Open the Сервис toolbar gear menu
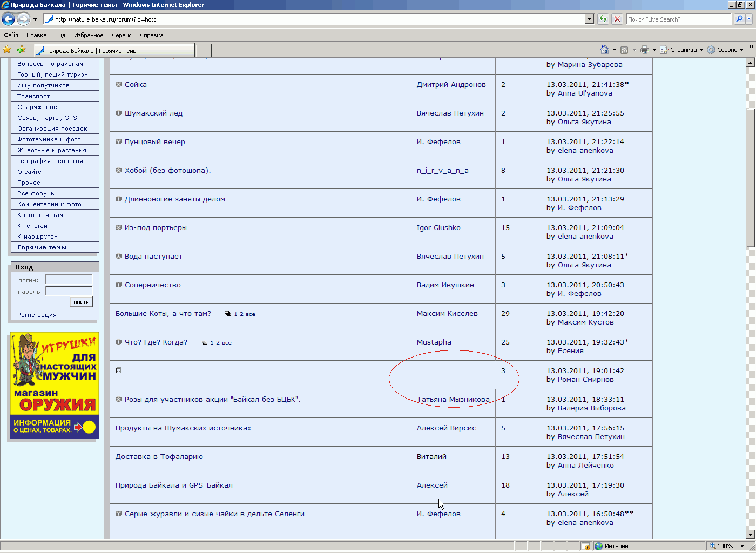The height and width of the screenshot is (553, 756). coord(725,50)
